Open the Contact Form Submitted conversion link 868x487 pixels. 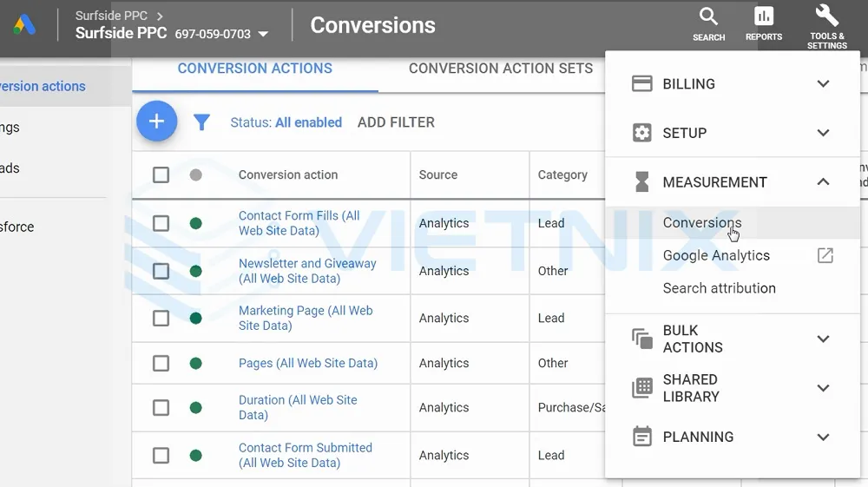point(305,455)
